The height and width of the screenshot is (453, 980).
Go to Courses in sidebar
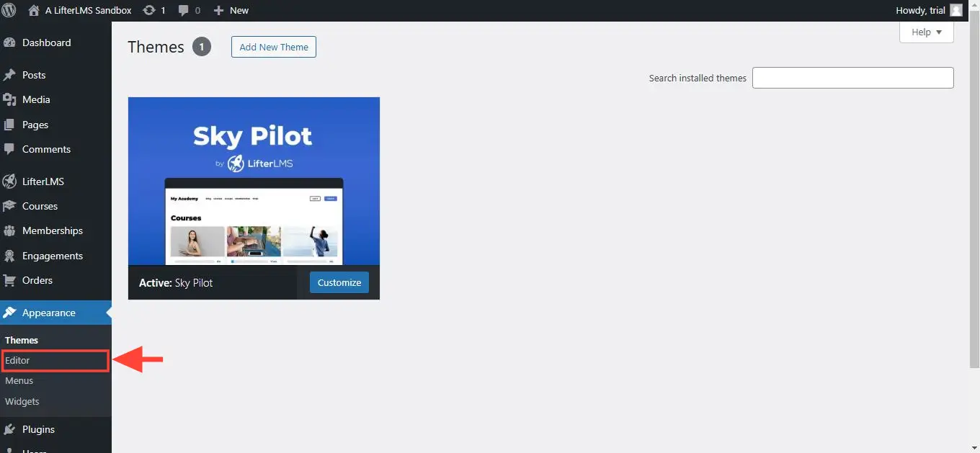click(x=55, y=206)
